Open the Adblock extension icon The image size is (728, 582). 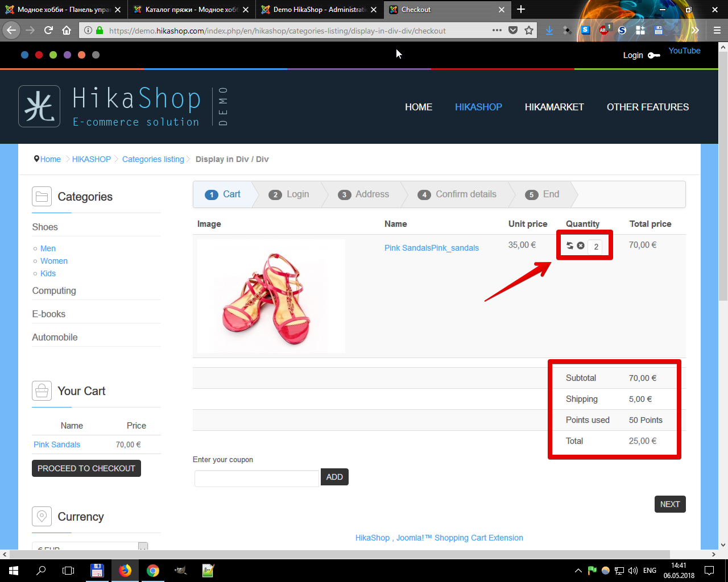coord(604,30)
